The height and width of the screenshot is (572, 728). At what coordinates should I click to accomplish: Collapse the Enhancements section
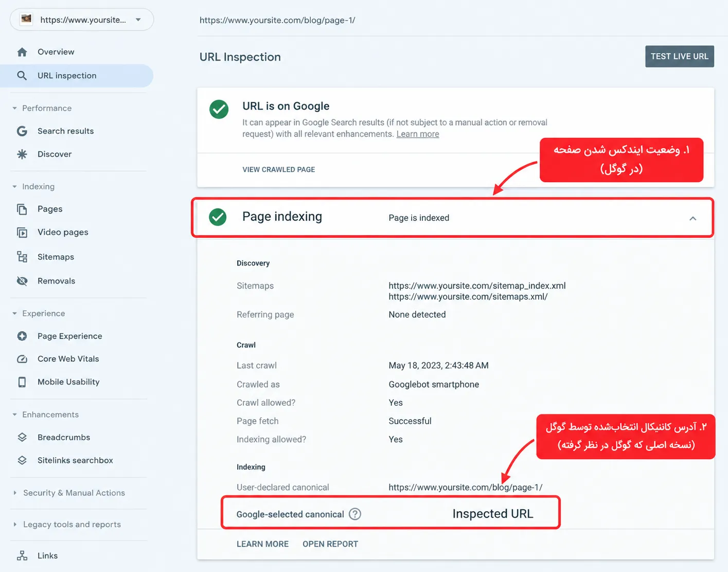(x=15, y=414)
